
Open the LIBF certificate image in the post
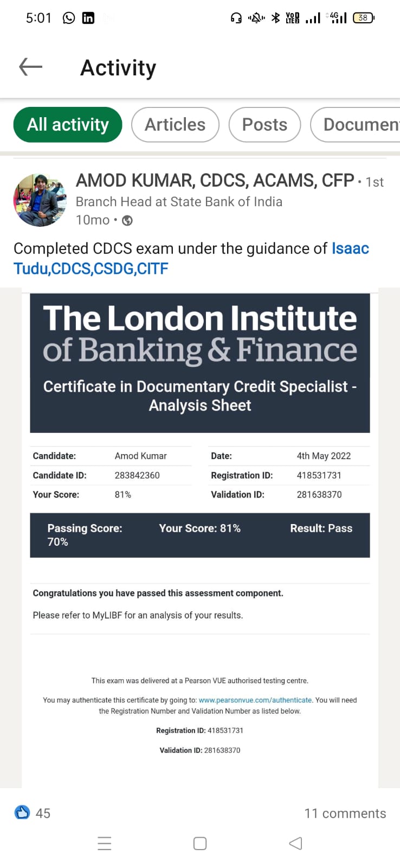click(200, 537)
